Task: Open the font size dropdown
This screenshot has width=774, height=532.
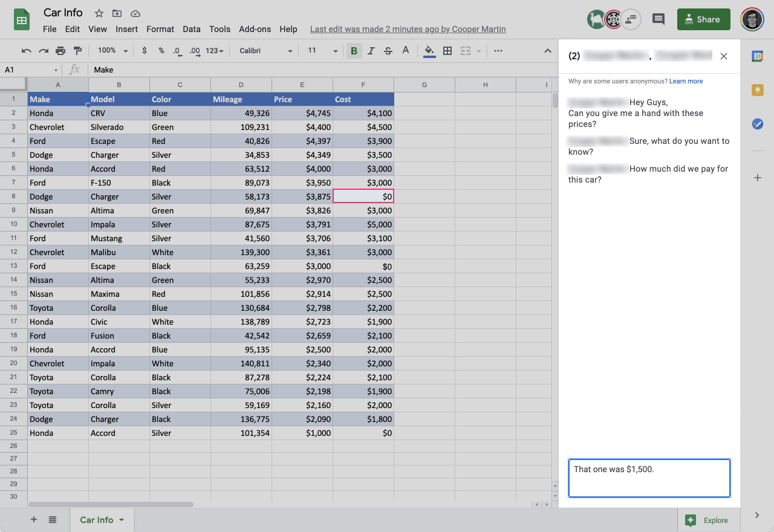Action: click(320, 51)
